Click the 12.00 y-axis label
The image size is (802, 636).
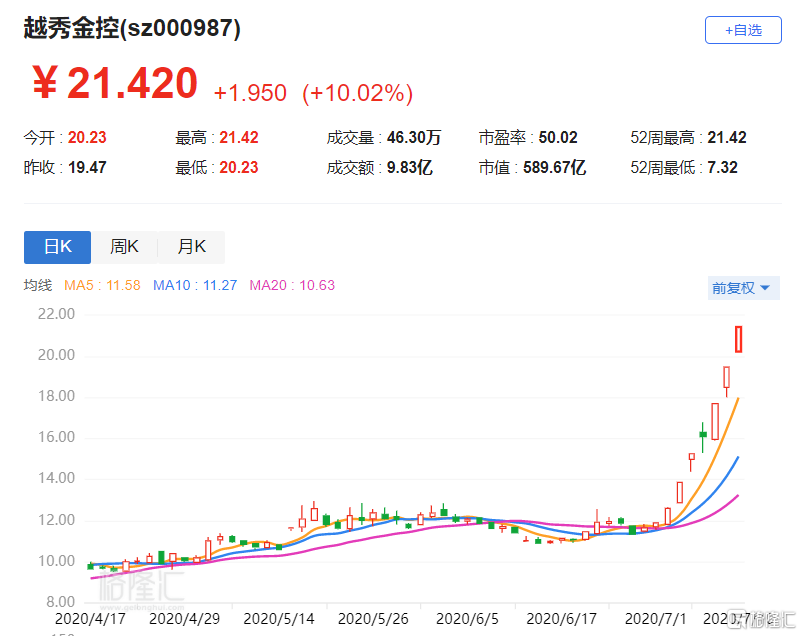click(x=56, y=520)
